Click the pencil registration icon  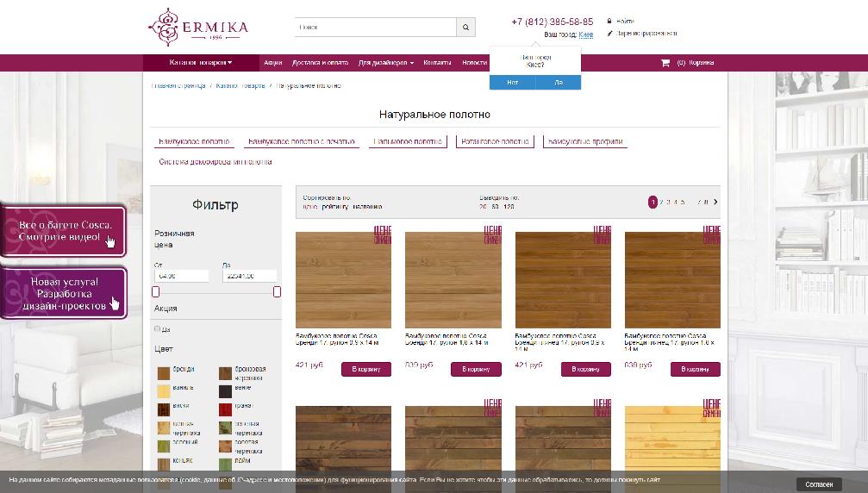609,34
